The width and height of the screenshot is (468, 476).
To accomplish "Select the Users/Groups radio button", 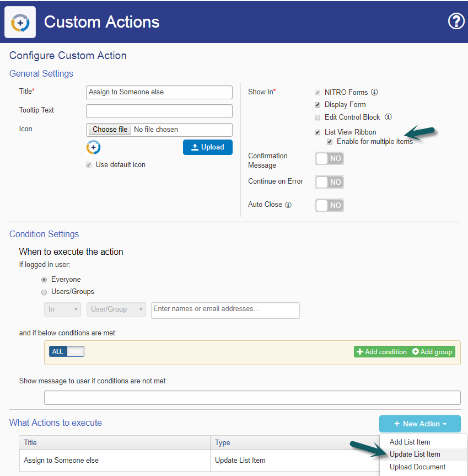I will [44, 292].
